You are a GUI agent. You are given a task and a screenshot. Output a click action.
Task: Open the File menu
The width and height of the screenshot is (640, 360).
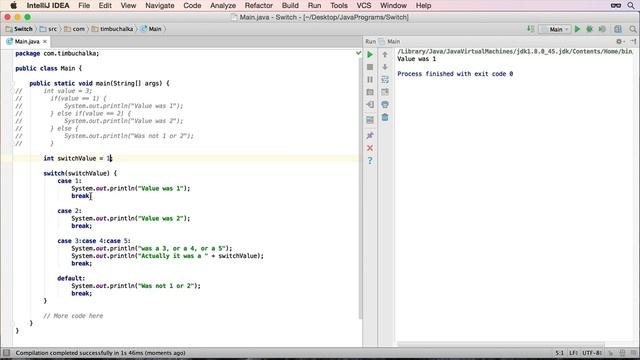84,6
